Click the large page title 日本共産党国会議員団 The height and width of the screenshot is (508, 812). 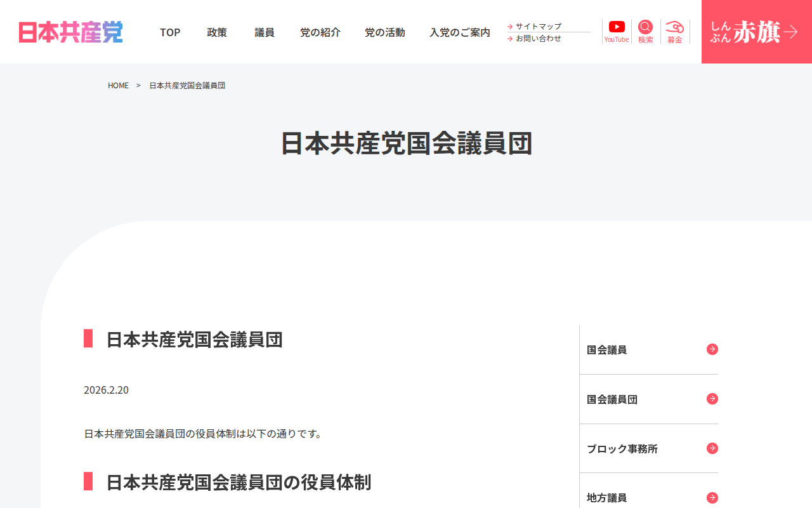click(407, 144)
